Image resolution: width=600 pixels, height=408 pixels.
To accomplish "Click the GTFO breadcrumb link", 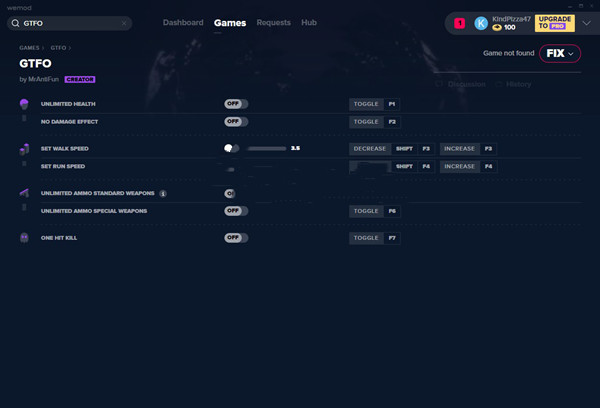I will point(58,48).
